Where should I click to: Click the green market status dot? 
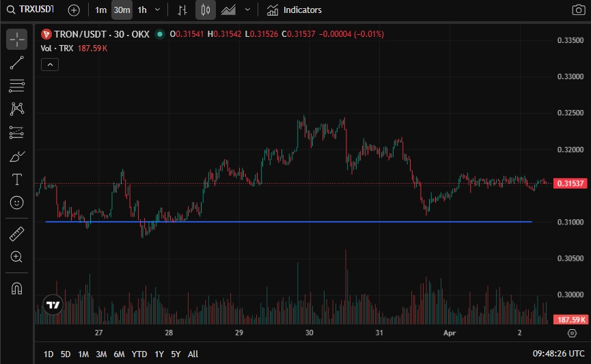160,34
